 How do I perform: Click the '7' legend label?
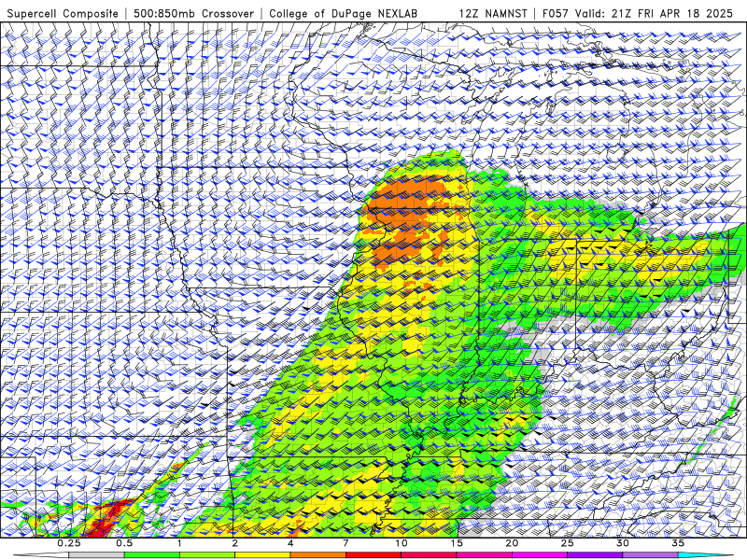tap(345, 543)
